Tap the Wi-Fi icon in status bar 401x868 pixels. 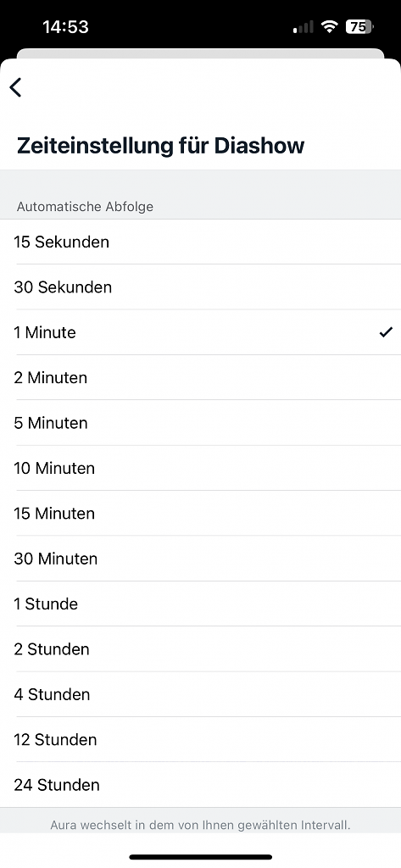[x=330, y=26]
